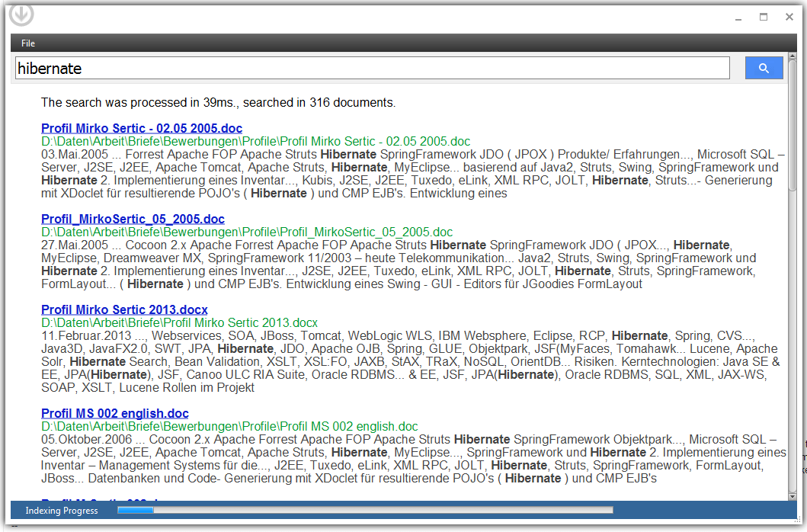Open Profil_MirkoSertic_05_2005.doc result link

(133, 219)
